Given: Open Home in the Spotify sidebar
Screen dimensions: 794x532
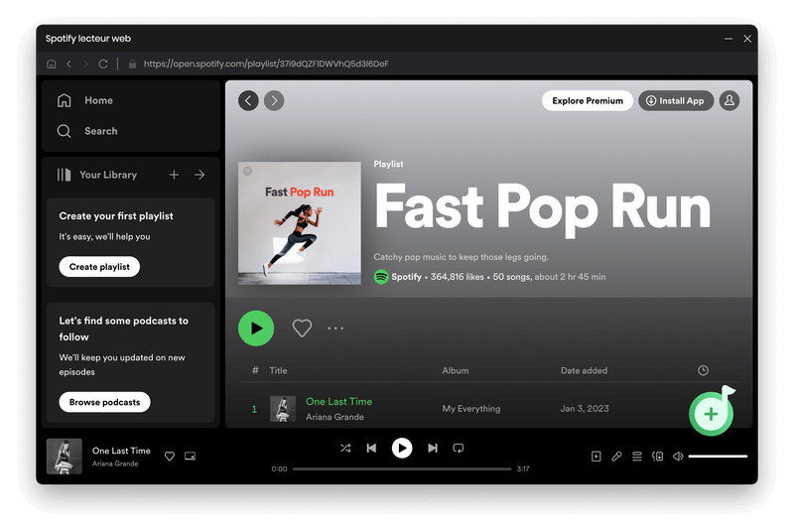Looking at the screenshot, I should coord(85,100).
